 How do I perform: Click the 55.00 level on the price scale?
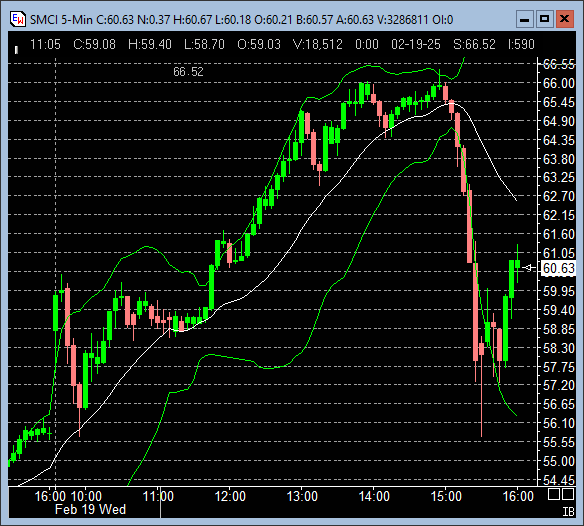tap(559, 461)
